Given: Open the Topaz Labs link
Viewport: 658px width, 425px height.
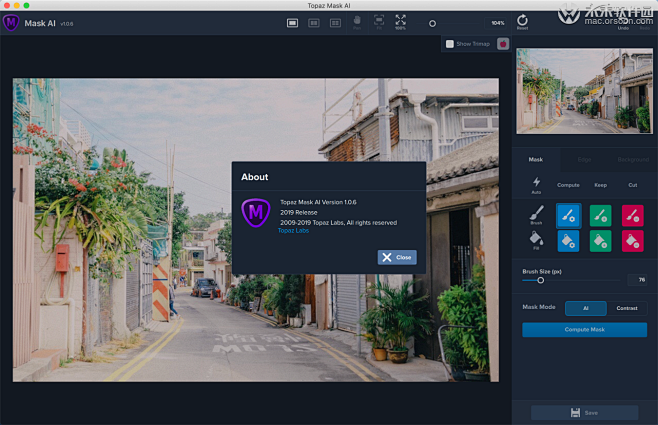Looking at the screenshot, I should (293, 230).
